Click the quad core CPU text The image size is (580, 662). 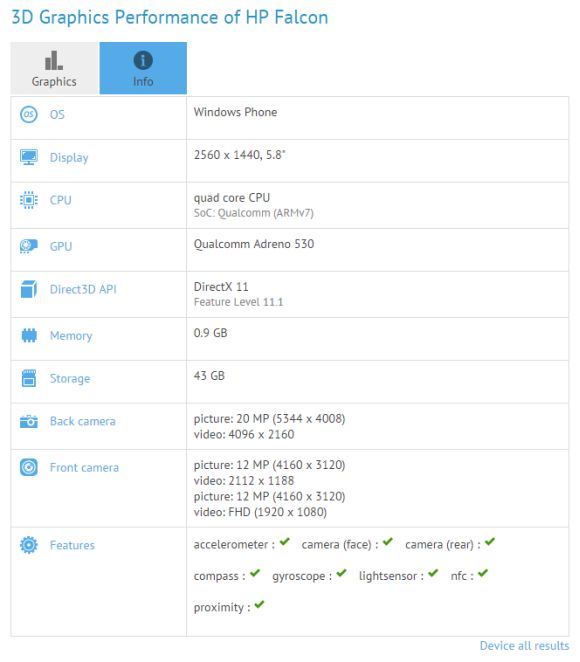coord(232,198)
